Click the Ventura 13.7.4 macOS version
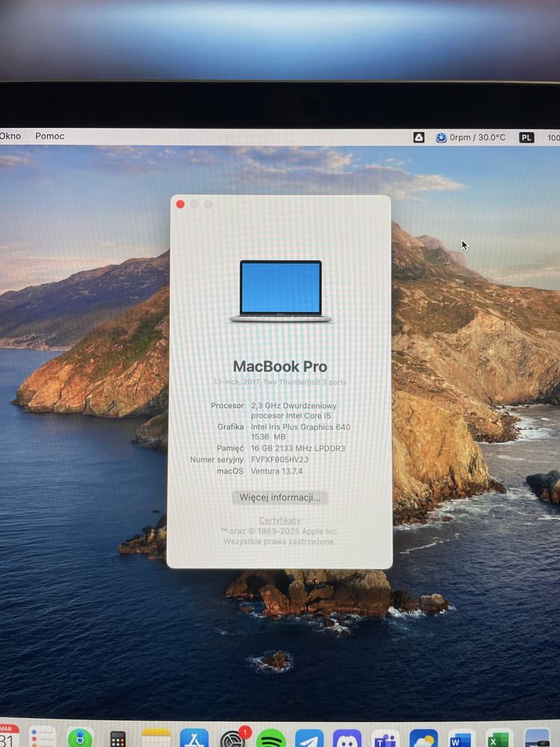 coord(277,471)
